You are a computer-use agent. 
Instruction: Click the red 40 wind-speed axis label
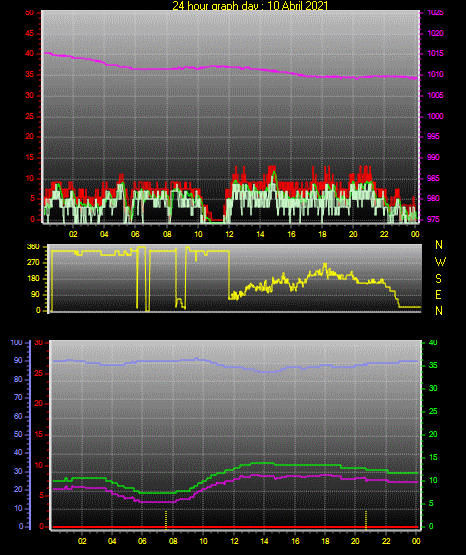30,53
